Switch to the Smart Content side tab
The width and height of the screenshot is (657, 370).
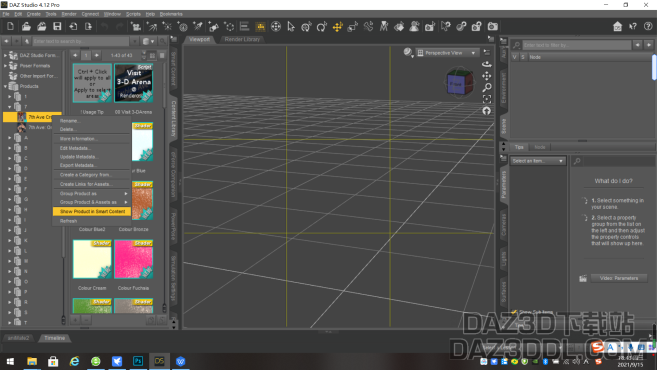click(x=174, y=69)
